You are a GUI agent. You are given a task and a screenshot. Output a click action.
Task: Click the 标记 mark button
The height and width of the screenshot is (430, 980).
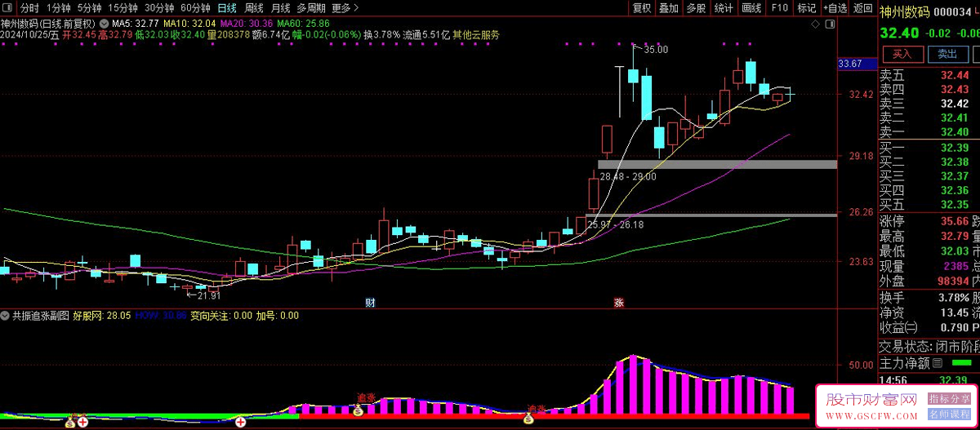coord(807,8)
